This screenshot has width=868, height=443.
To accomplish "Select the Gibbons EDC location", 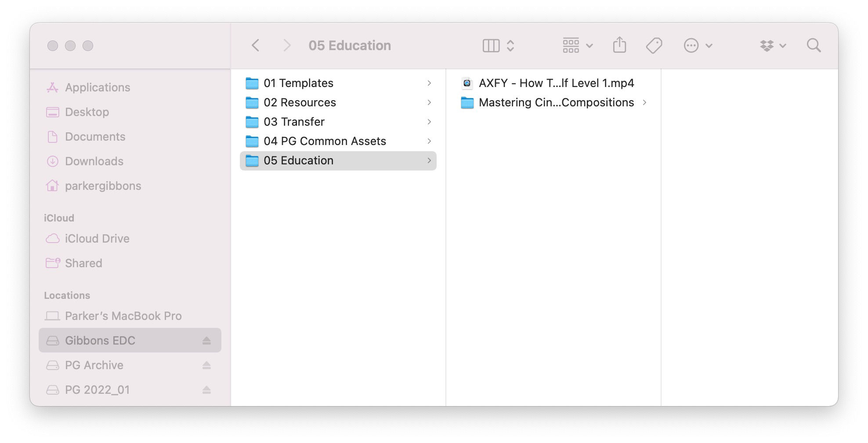I will 130,341.
